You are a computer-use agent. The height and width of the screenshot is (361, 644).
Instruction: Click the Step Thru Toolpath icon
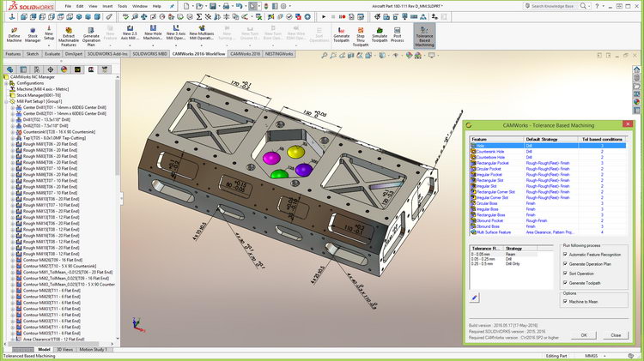click(x=360, y=32)
